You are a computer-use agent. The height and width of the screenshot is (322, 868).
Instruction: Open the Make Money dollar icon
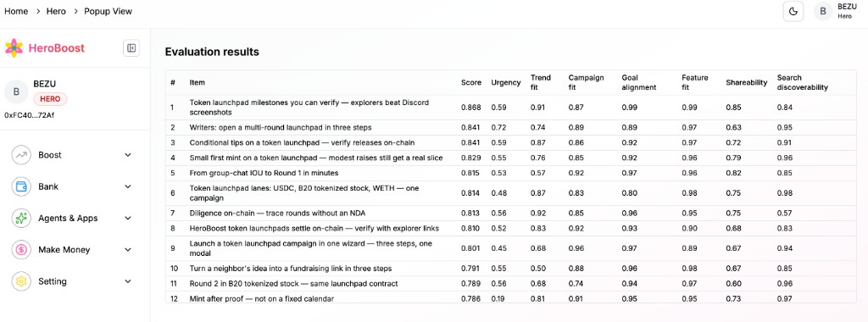21,249
